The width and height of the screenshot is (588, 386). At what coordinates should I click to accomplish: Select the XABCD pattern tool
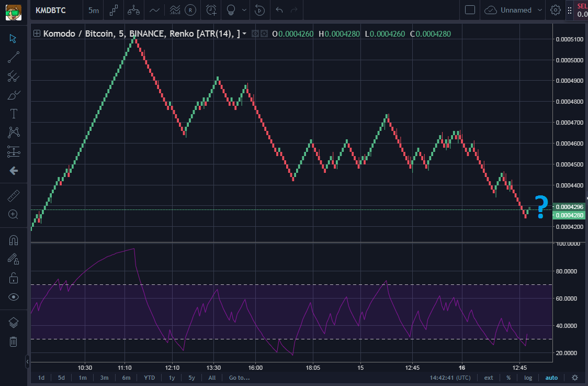tap(13, 132)
